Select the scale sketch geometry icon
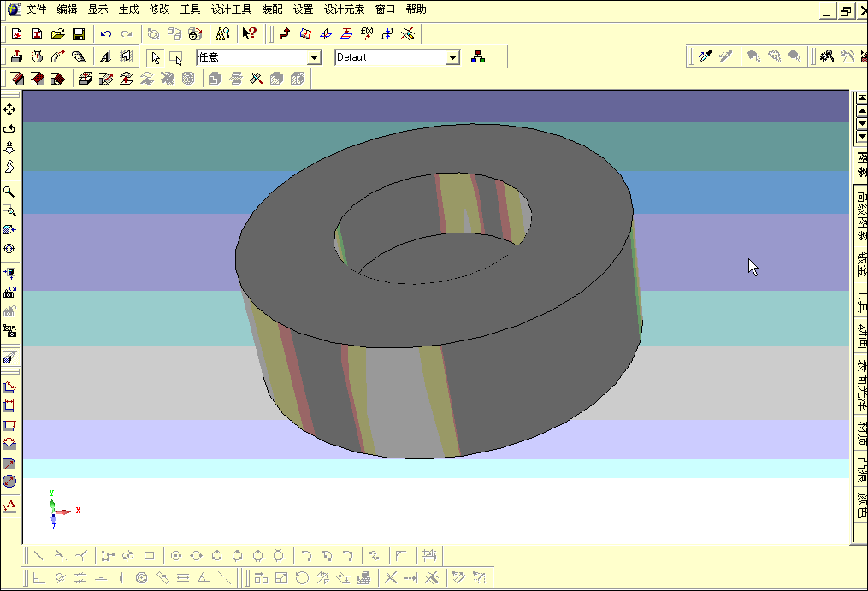868x591 pixels. 281,578
